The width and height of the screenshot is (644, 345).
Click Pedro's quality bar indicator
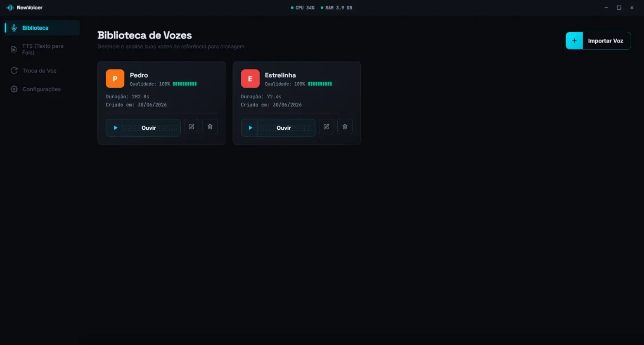click(185, 84)
